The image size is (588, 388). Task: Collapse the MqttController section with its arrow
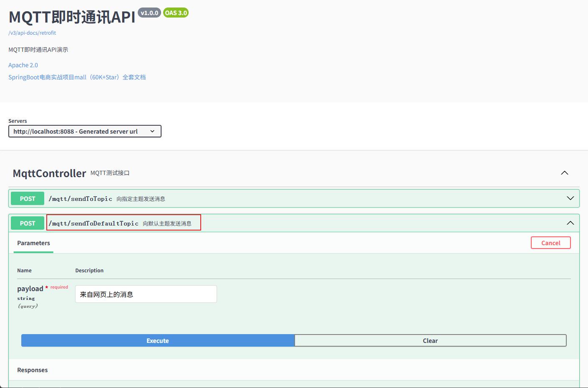tap(564, 173)
